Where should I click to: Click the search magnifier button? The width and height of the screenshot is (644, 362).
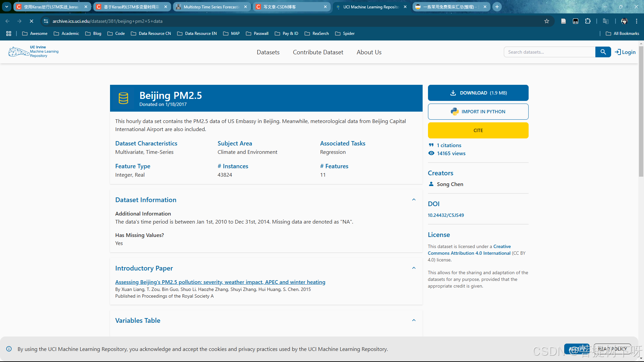tap(603, 52)
